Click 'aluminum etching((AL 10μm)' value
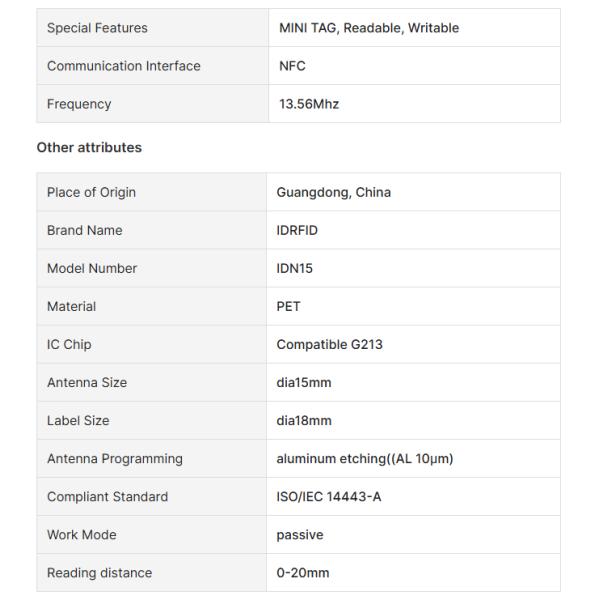The height and width of the screenshot is (600, 600). 365,459
